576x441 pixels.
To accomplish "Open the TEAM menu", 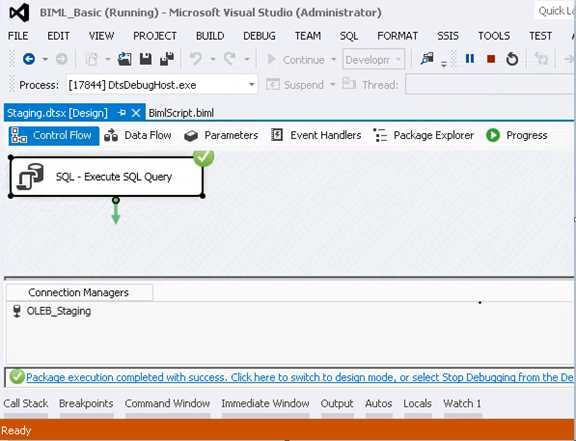I will coord(307,36).
